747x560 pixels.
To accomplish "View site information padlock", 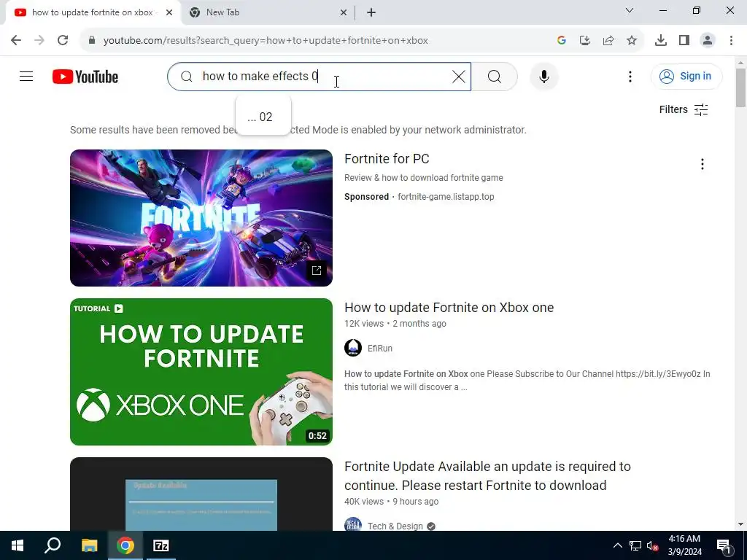I will 92,40.
